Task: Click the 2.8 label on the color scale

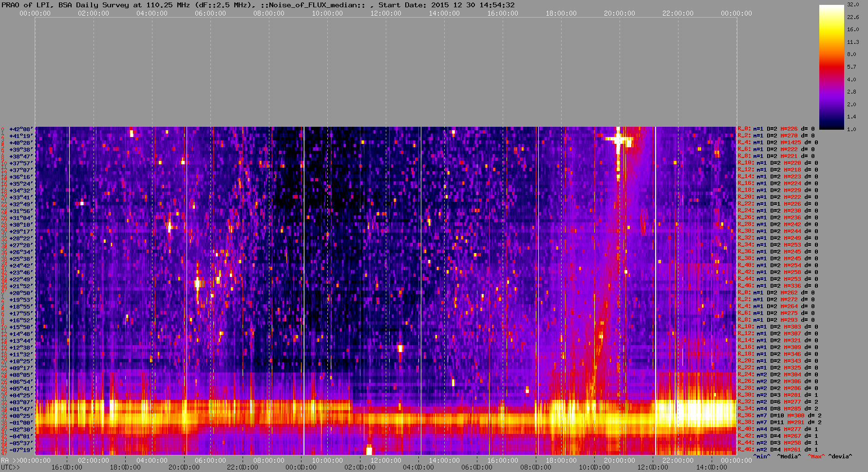Action: tap(851, 92)
